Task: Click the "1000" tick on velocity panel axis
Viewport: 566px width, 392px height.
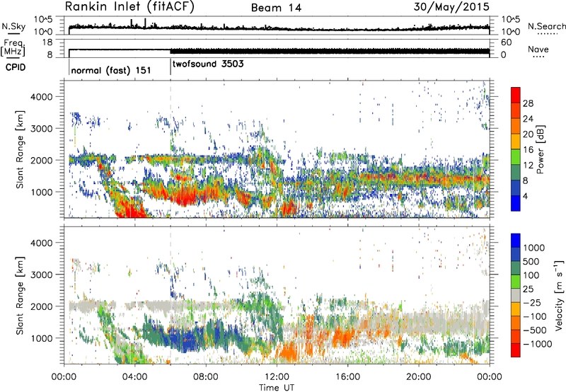Action: pyautogui.click(x=42, y=338)
